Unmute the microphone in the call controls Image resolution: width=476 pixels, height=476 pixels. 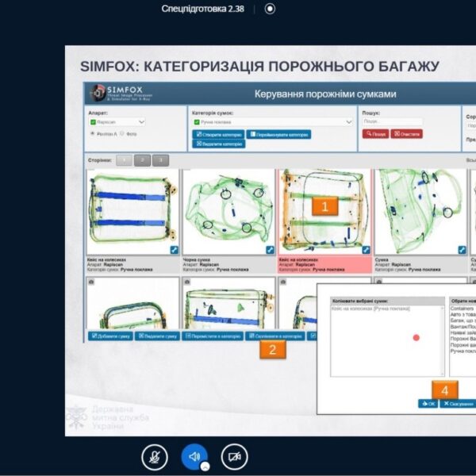tap(155, 457)
